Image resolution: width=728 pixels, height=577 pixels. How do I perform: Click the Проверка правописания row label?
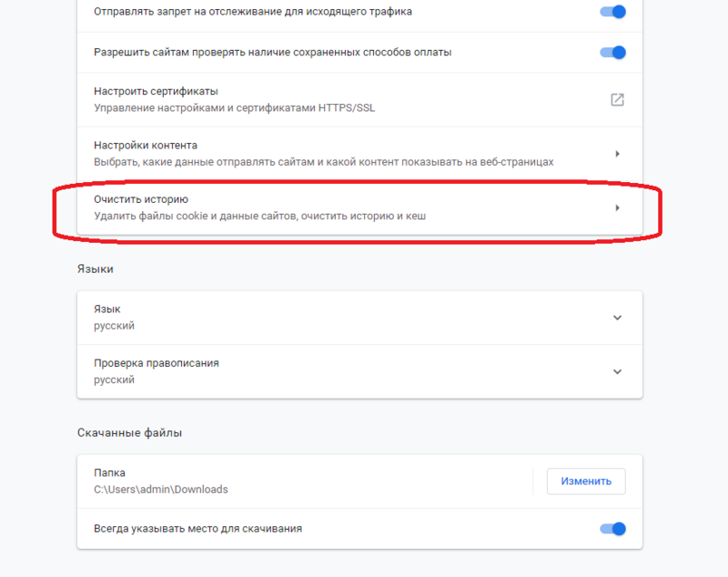157,363
